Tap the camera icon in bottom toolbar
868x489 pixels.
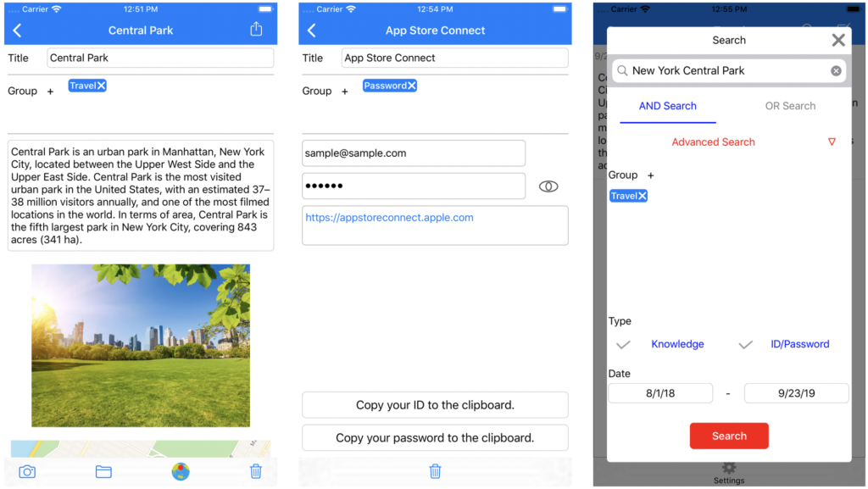(x=27, y=472)
